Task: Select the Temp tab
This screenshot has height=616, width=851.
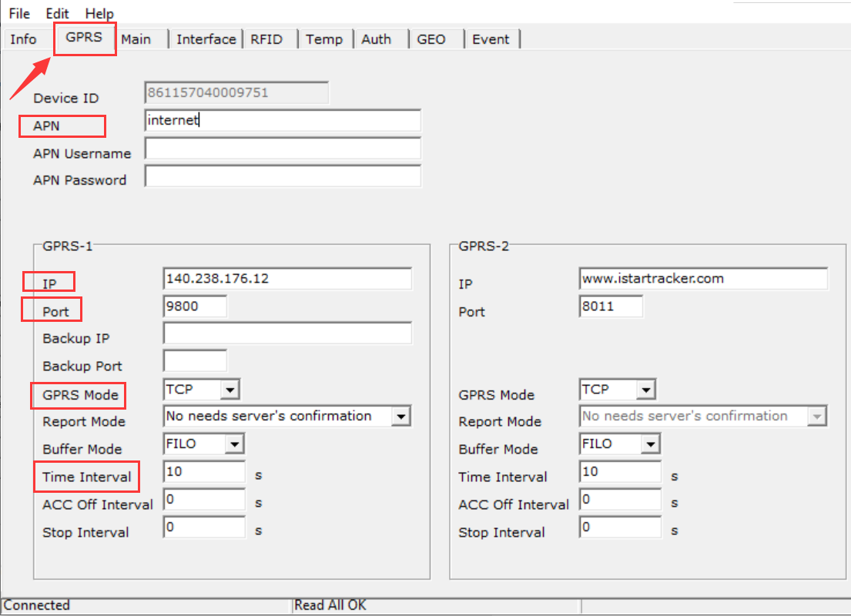Action: 324,38
